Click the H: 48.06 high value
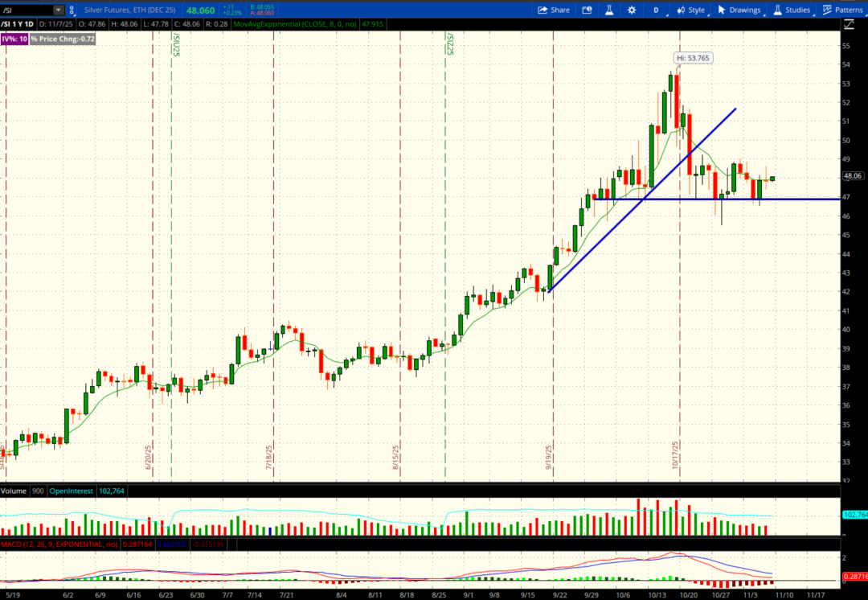Screen dimensions: 868x600 click(x=124, y=24)
